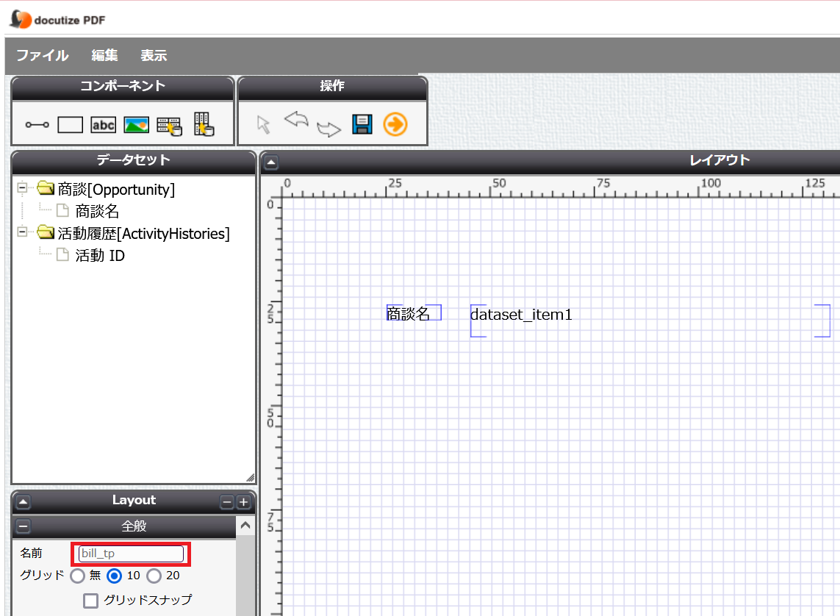Screen dimensions: 840x616
Task: Click the blue floppy disk save icon
Action: pos(362,124)
